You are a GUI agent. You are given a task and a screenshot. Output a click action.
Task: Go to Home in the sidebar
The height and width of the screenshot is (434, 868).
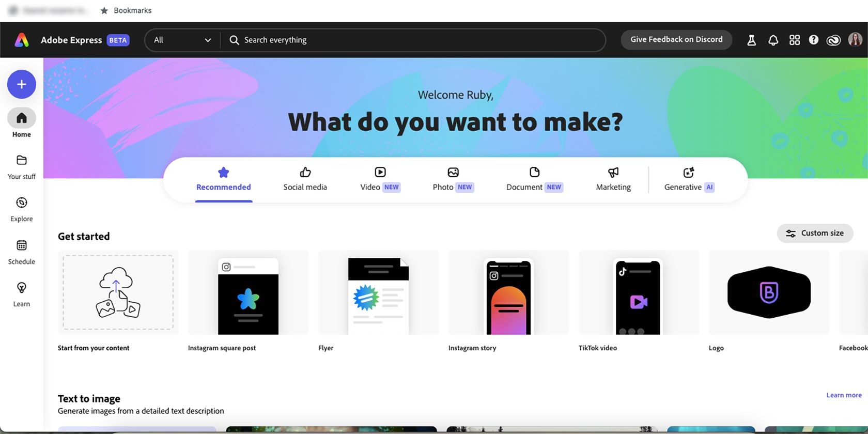coord(22,123)
